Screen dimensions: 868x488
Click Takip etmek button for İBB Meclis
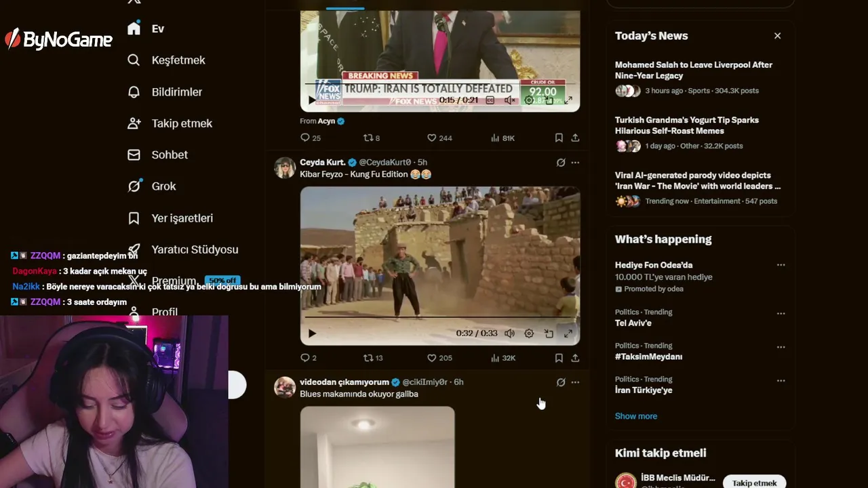tap(754, 483)
